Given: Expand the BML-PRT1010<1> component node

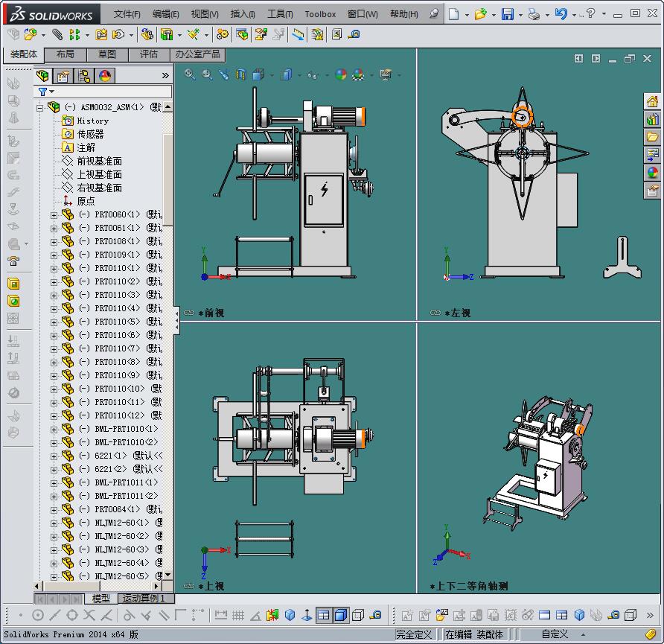Looking at the screenshot, I should click(54, 430).
